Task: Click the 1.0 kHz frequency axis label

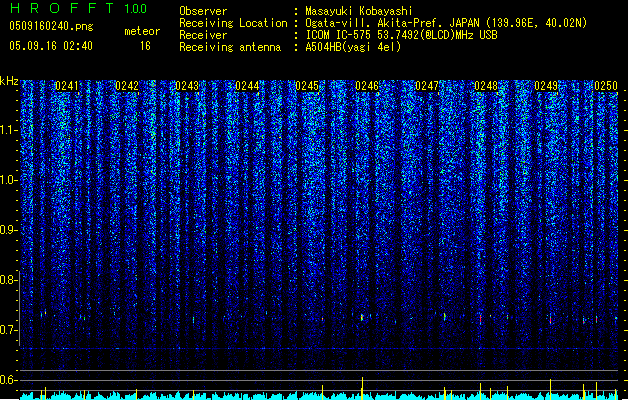Action: [9, 180]
